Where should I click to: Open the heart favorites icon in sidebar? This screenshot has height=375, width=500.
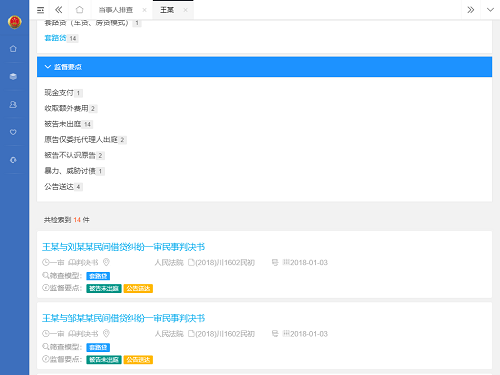pyautogui.click(x=13, y=132)
